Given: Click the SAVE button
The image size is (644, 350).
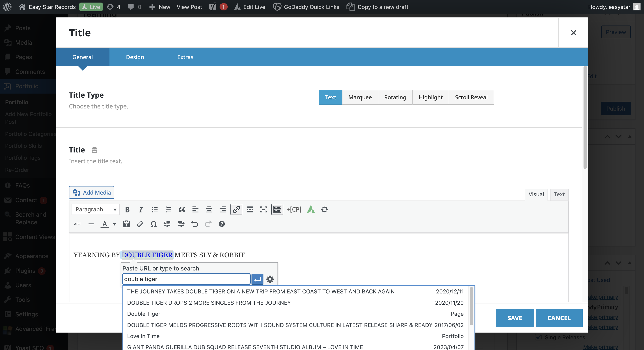Looking at the screenshot, I should [x=515, y=318].
